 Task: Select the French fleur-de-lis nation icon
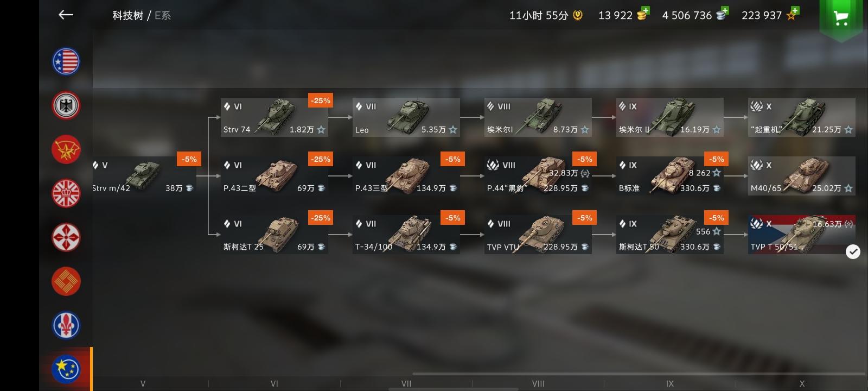click(x=66, y=325)
